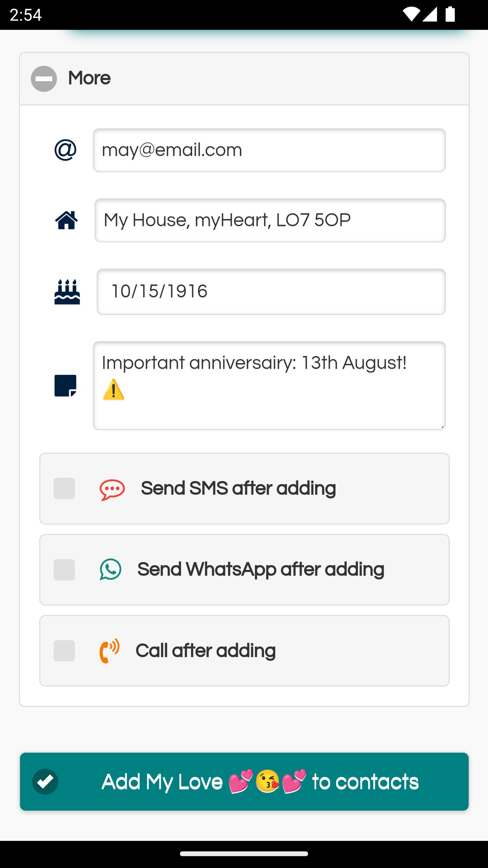Edit the address field My House
Viewport: 488px width, 868px height.
pos(270,220)
